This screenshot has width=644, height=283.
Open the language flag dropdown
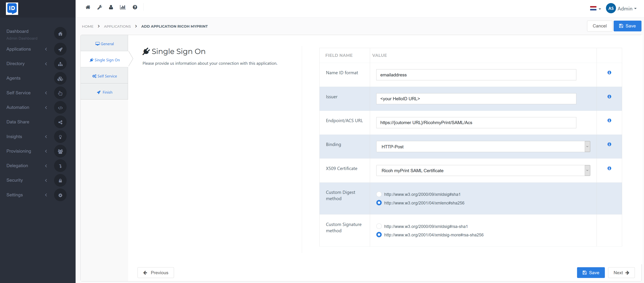point(595,8)
